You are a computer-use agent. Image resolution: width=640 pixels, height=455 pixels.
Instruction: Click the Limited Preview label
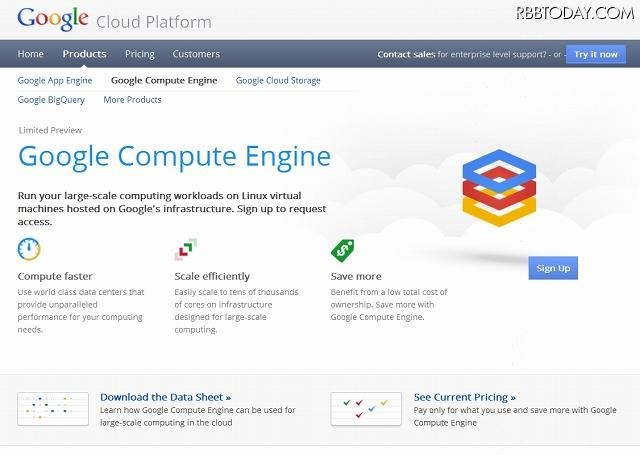coord(50,130)
